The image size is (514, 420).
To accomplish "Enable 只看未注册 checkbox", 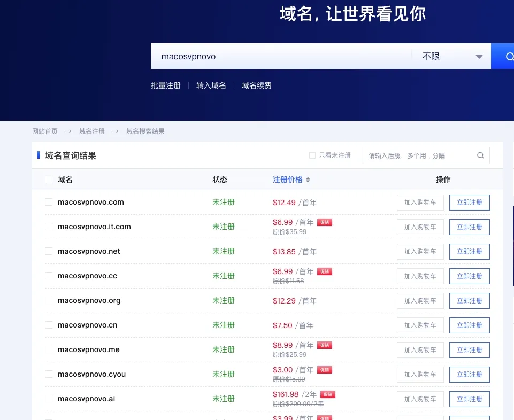I will coord(312,155).
